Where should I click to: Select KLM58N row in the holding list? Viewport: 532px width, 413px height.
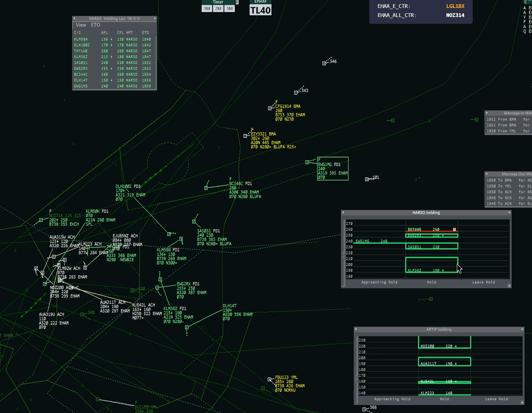coord(114,39)
